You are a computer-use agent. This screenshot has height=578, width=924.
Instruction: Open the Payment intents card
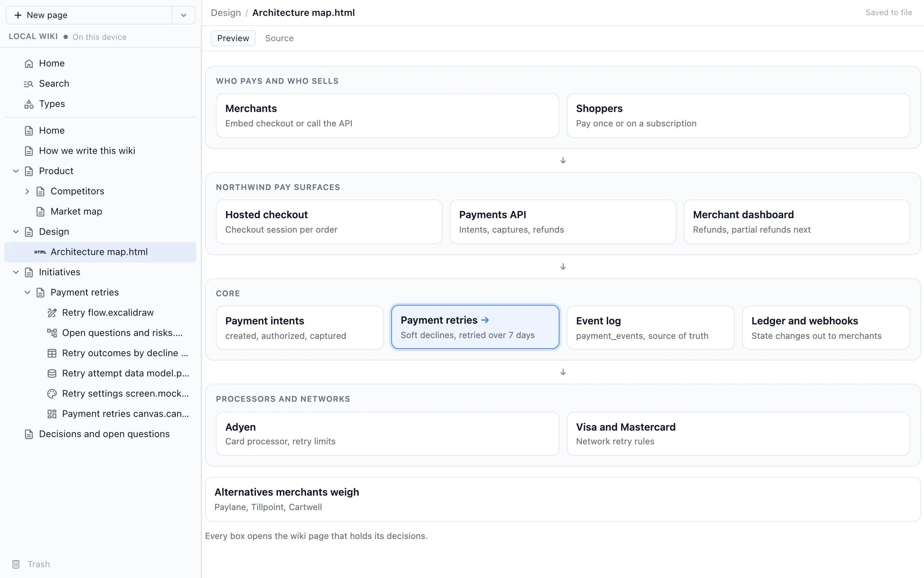click(300, 328)
